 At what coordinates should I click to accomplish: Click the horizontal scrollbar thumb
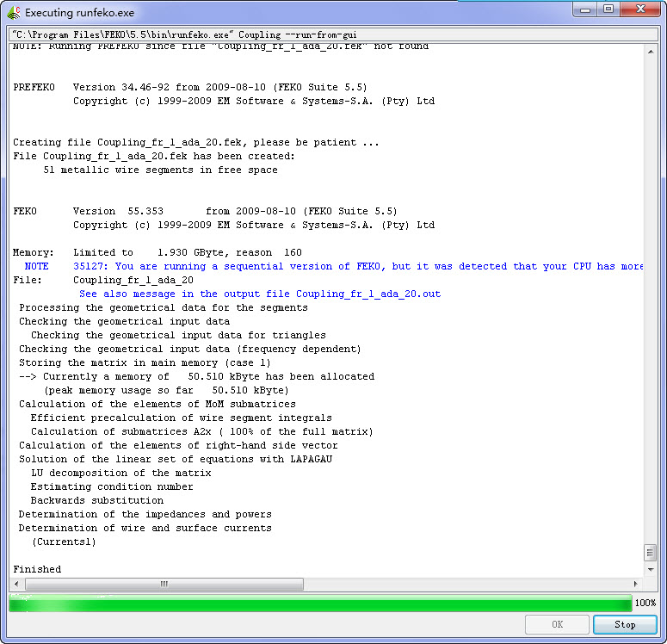[164, 584]
